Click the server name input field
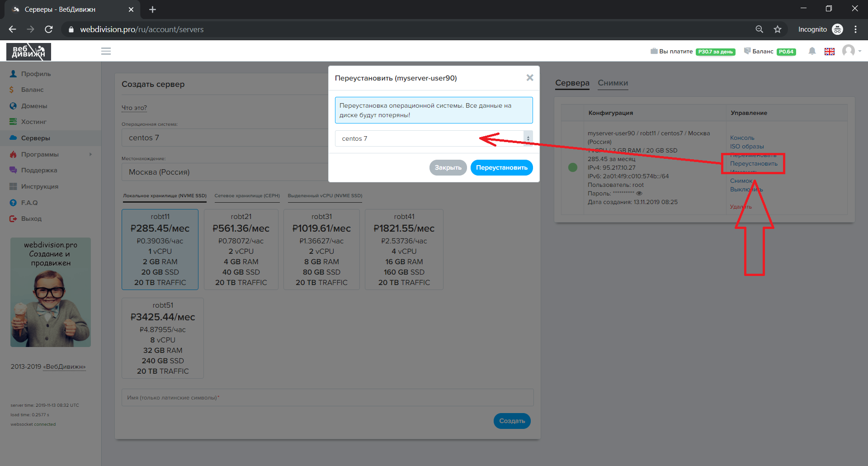Screen dimensions: 868x466 tap(327, 398)
